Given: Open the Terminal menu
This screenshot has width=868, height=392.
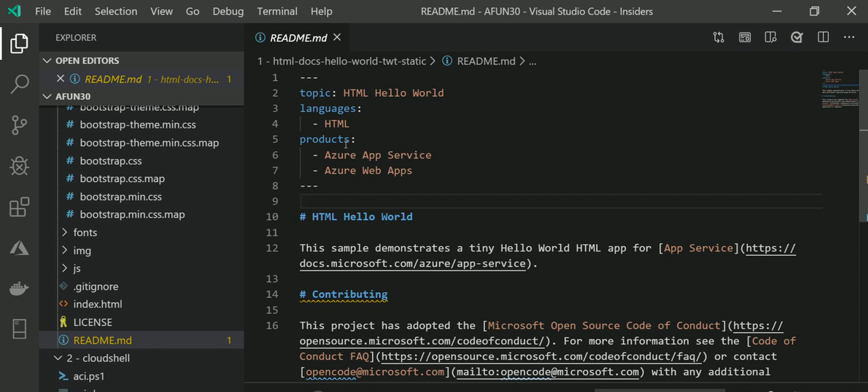Looking at the screenshot, I should pyautogui.click(x=277, y=11).
